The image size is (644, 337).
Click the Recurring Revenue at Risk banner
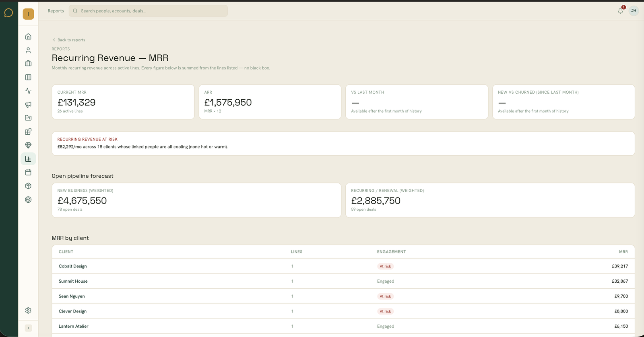pyautogui.click(x=343, y=144)
